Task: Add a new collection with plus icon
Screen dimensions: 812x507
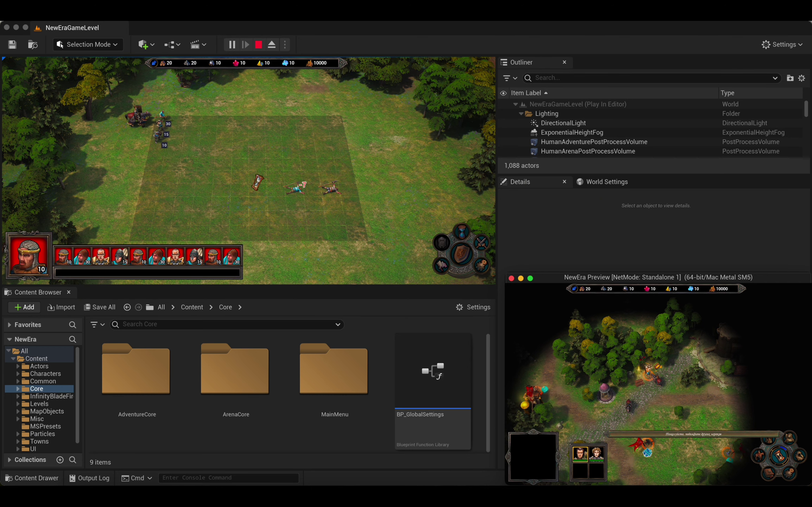Action: point(60,460)
